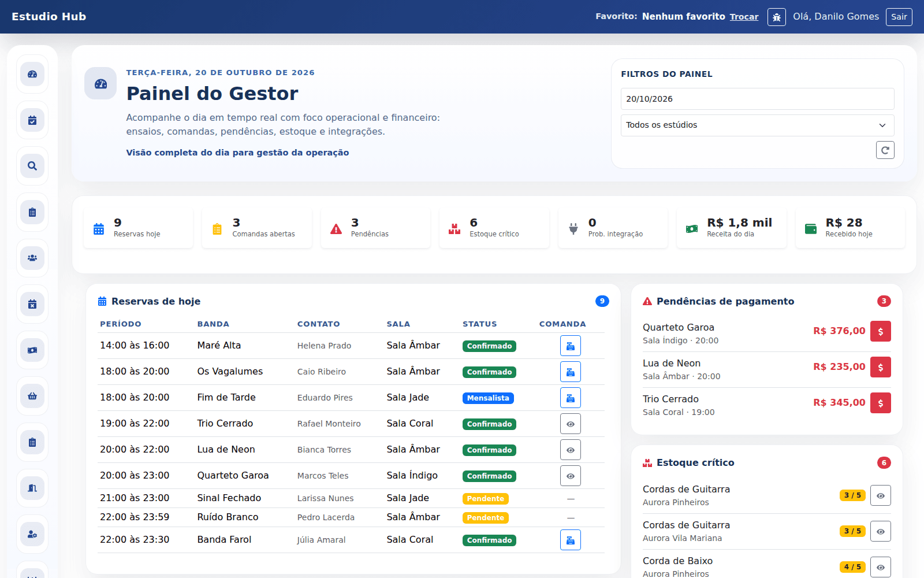The image size is (924, 578).
Task: Open the Estoque crítico summary card
Action: (494, 228)
